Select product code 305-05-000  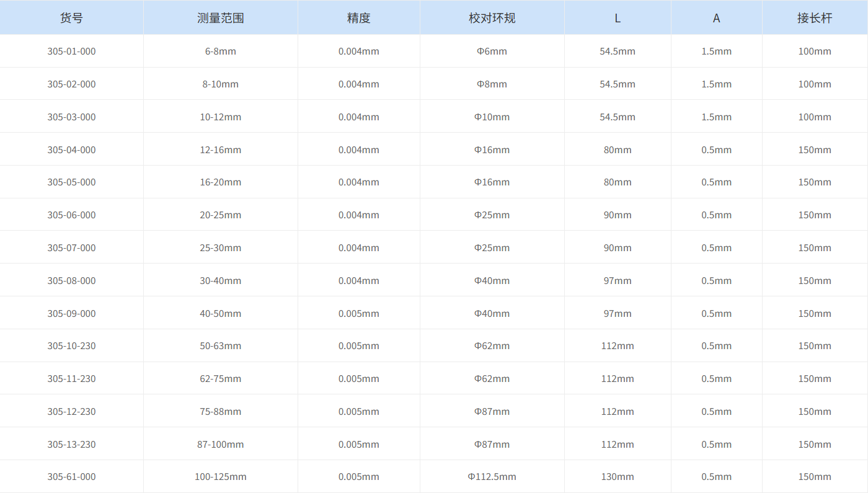click(71, 182)
